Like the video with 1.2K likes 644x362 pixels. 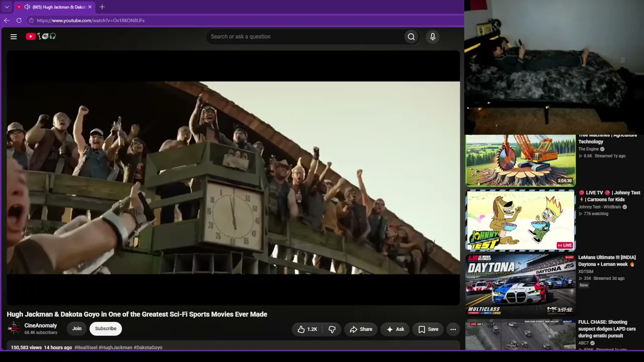tap(307, 329)
